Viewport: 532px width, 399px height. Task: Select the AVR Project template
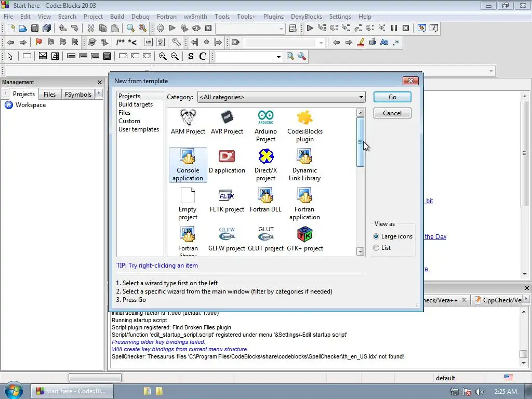[x=227, y=122]
